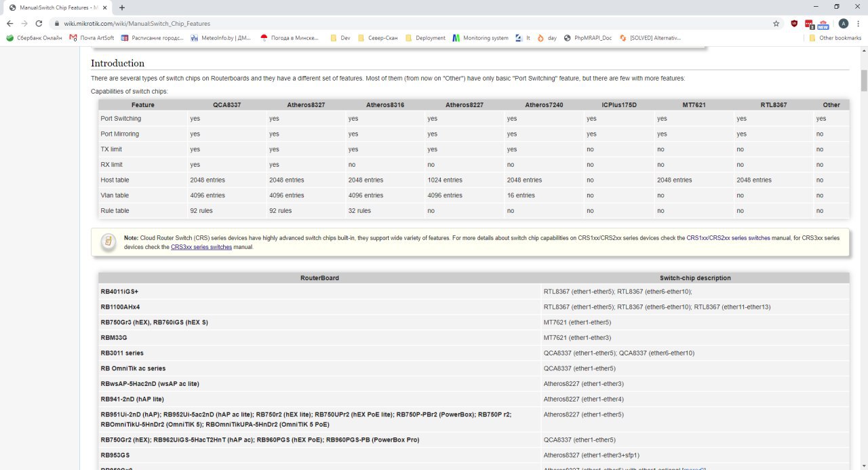Click the RouterBoard column header

click(319, 278)
